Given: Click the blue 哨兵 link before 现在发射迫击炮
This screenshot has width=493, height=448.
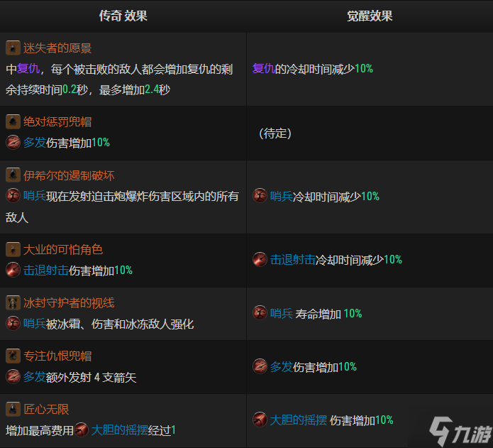Looking at the screenshot, I should pyautogui.click(x=35, y=197).
